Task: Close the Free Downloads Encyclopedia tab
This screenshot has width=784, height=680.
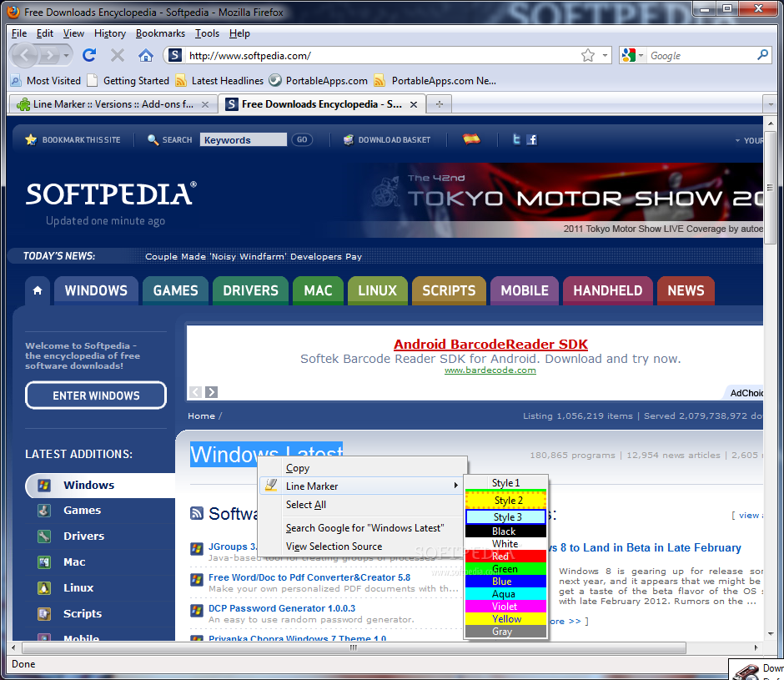Action: pos(414,104)
